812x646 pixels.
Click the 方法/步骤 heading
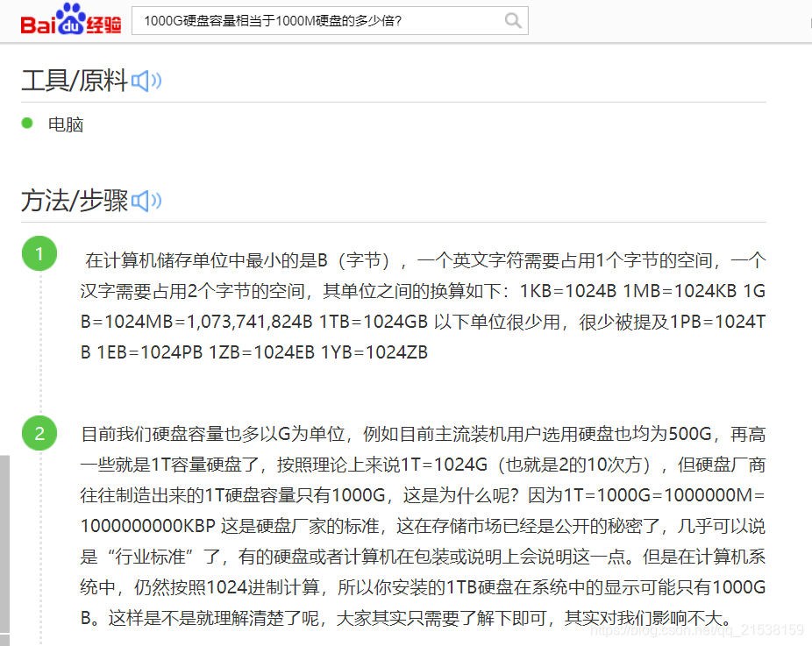click(x=75, y=201)
